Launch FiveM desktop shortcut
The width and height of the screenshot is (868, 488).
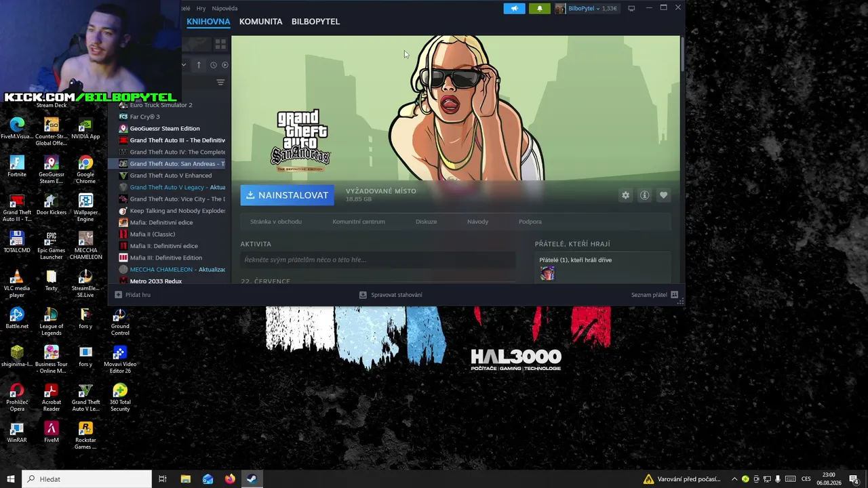(51, 432)
